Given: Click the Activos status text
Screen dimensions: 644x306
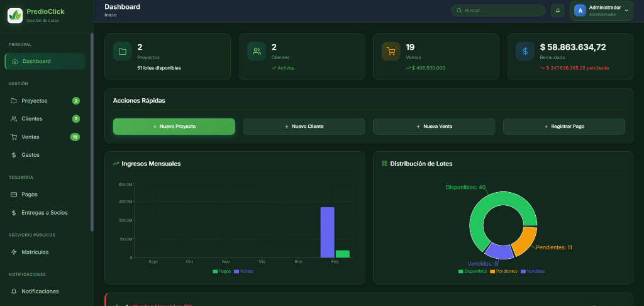Looking at the screenshot, I should (x=286, y=68).
